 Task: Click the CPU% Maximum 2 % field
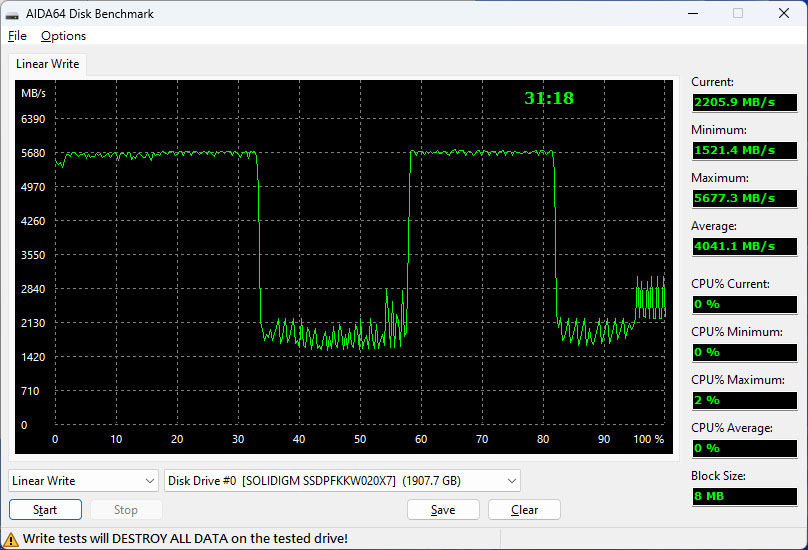pos(745,400)
